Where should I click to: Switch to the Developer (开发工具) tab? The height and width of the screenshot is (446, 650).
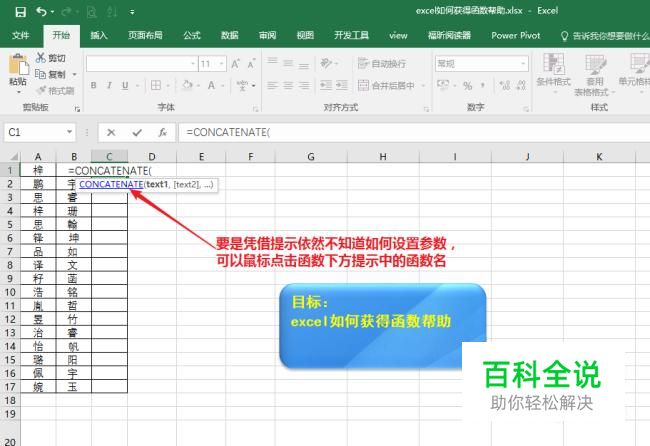[352, 35]
